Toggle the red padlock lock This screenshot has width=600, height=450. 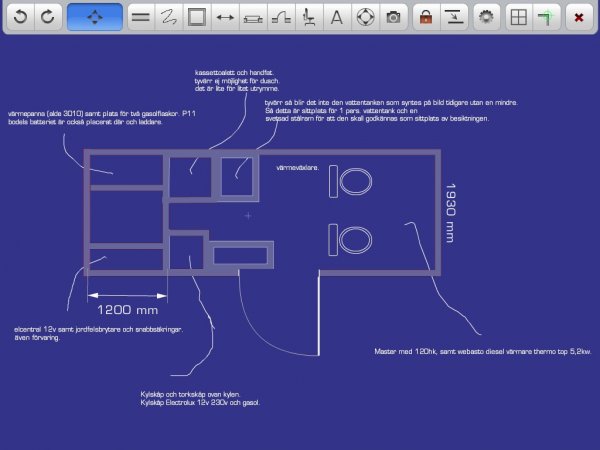[425, 17]
